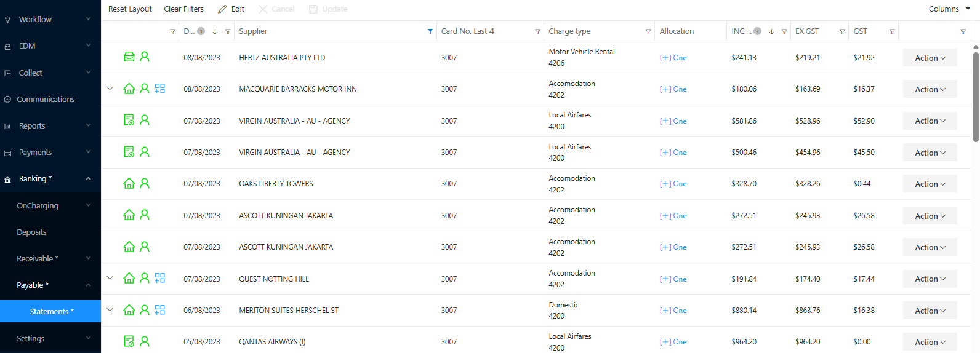Open filter for Card No. Last 4 column

(x=537, y=31)
